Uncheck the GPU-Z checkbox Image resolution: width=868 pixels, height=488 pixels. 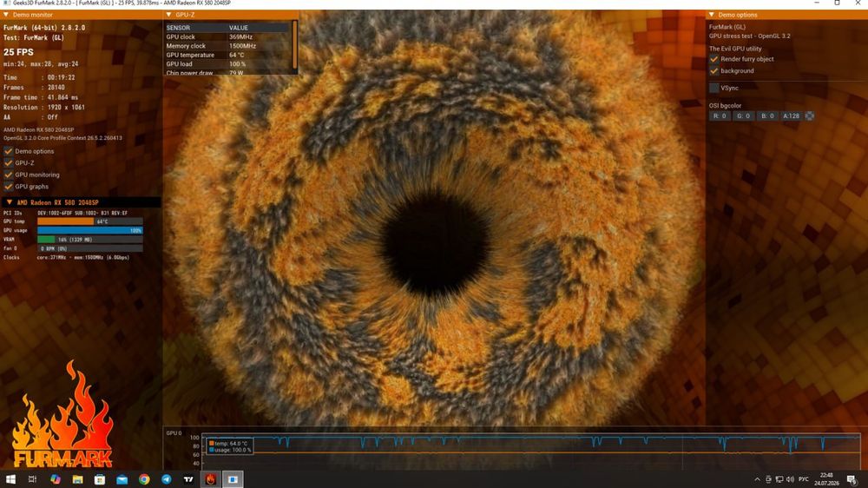[9, 163]
